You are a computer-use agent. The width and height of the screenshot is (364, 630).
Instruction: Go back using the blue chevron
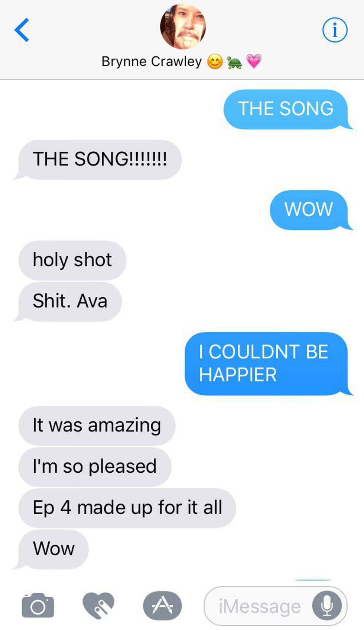[22, 30]
